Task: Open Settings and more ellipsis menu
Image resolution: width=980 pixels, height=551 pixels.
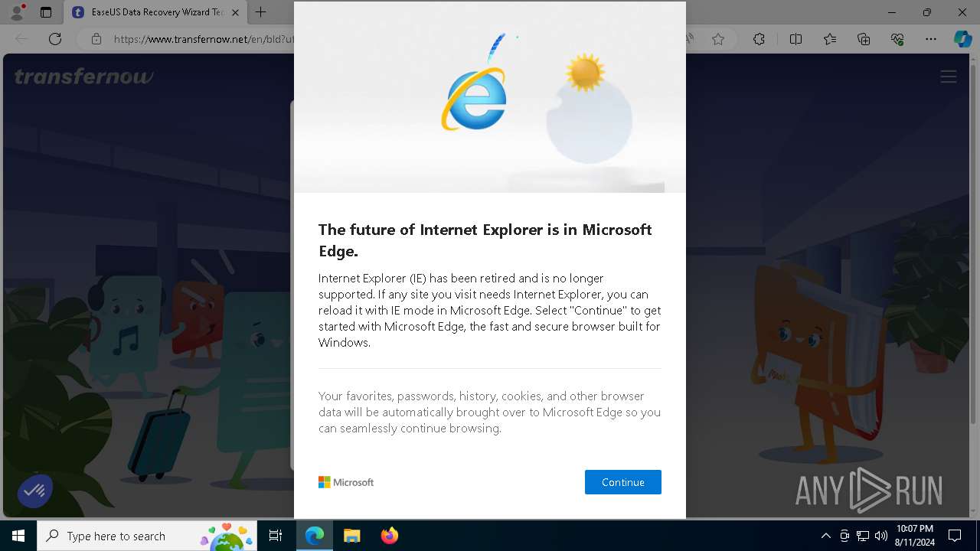Action: point(931,39)
